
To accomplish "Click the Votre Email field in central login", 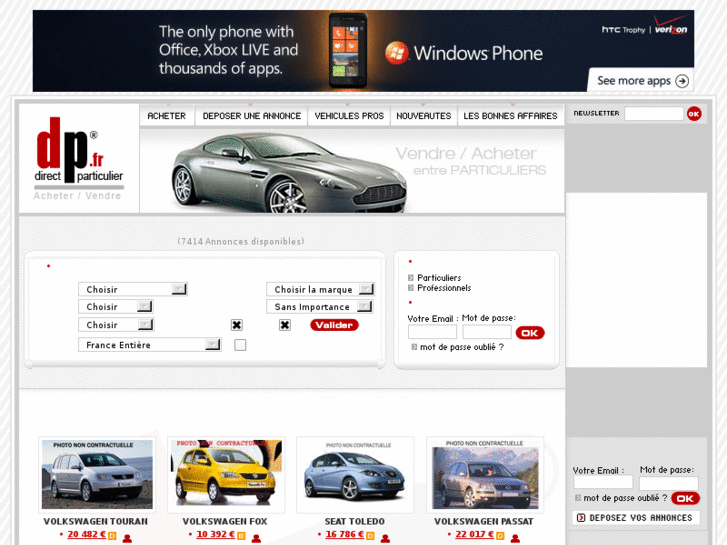I will coord(432,332).
